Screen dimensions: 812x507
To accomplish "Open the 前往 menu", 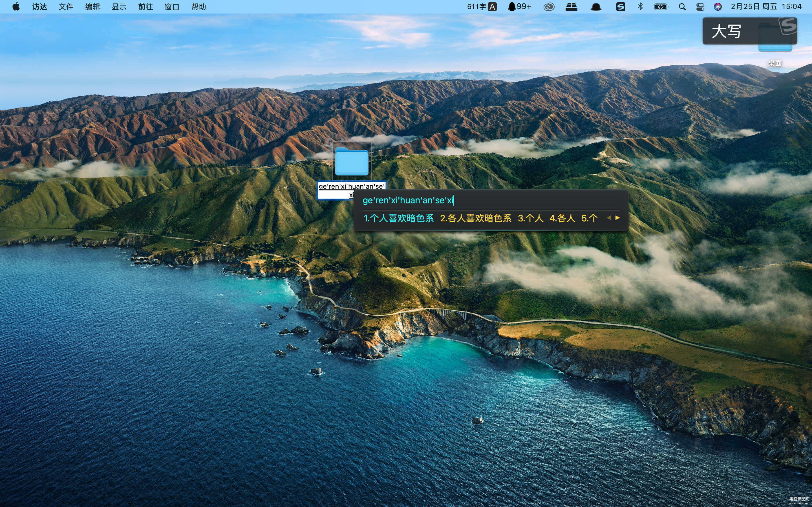I will point(145,7).
